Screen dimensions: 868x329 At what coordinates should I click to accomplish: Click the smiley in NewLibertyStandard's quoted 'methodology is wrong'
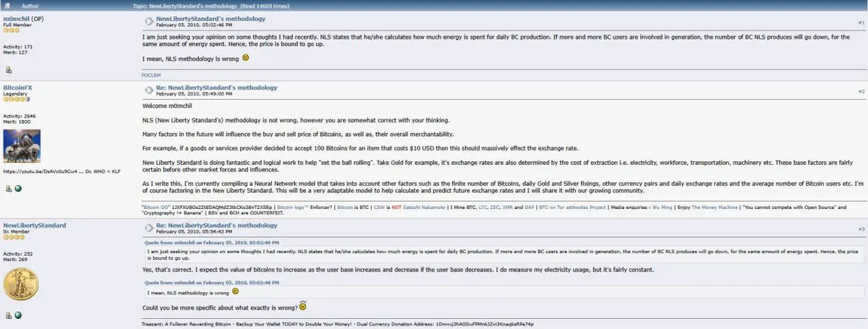click(x=236, y=292)
